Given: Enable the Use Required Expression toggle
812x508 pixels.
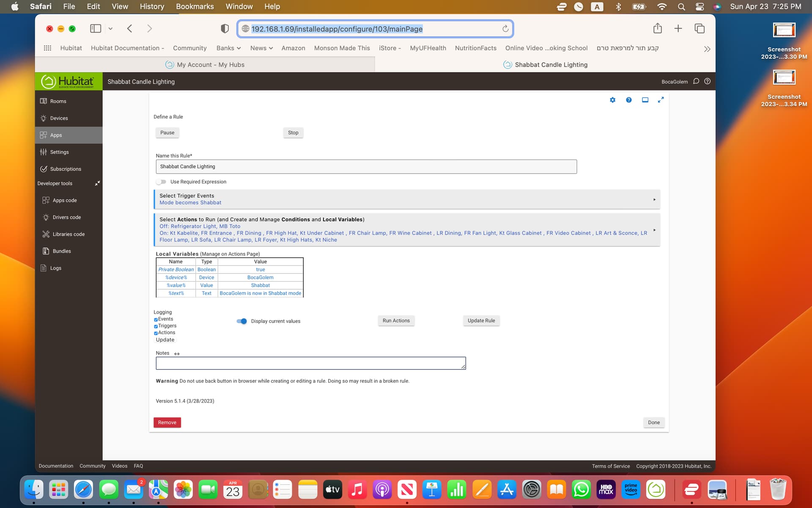Looking at the screenshot, I should tap(161, 182).
